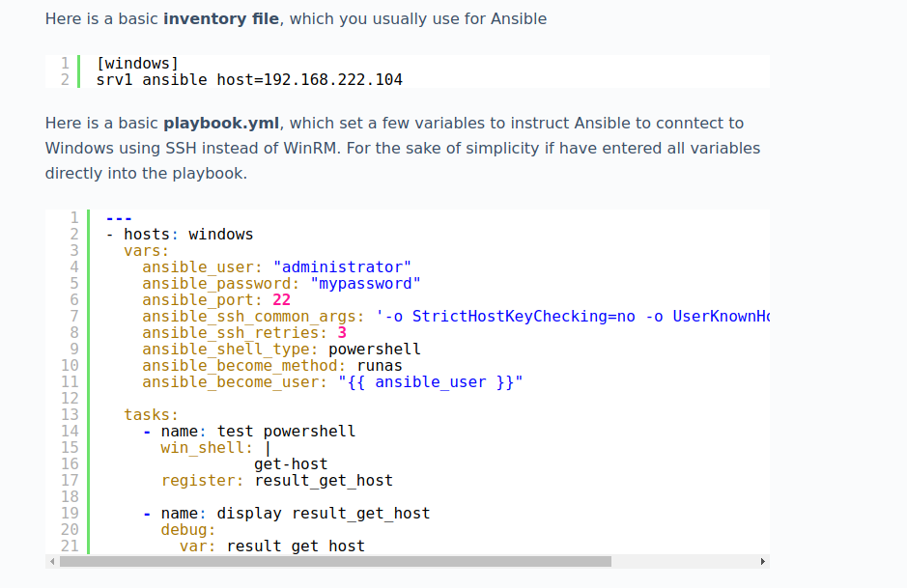Click the right arrow of the horizontal scrollbar

click(762, 560)
